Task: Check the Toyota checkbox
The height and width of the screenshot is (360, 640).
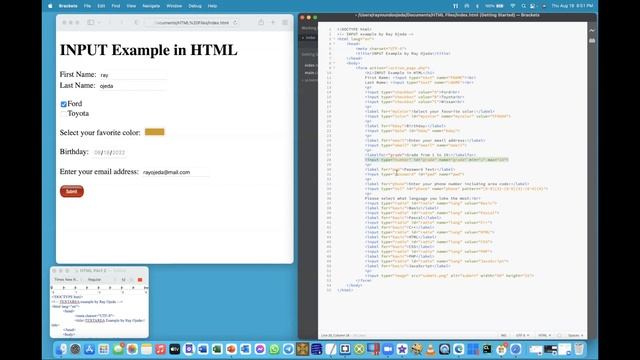Action: (x=64, y=114)
